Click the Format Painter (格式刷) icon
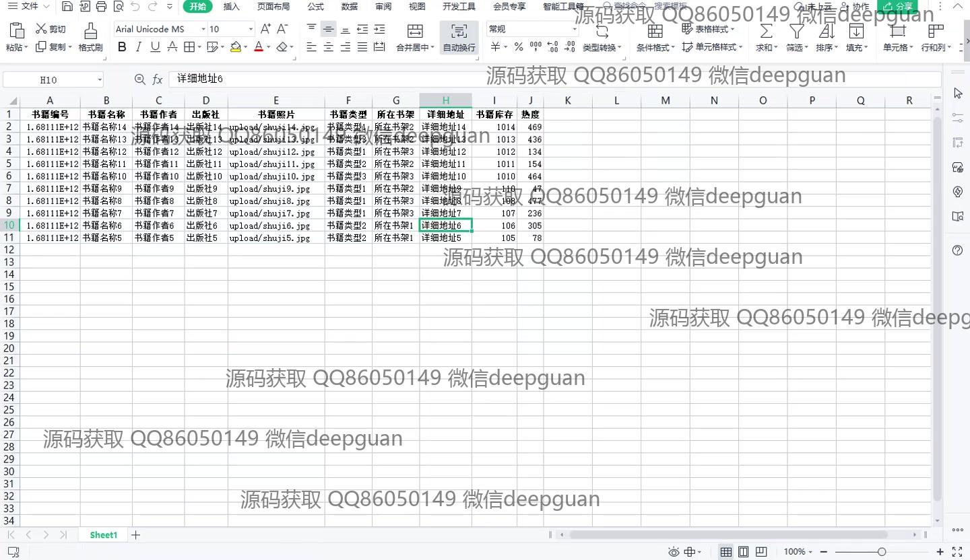970x560 pixels. click(x=90, y=31)
